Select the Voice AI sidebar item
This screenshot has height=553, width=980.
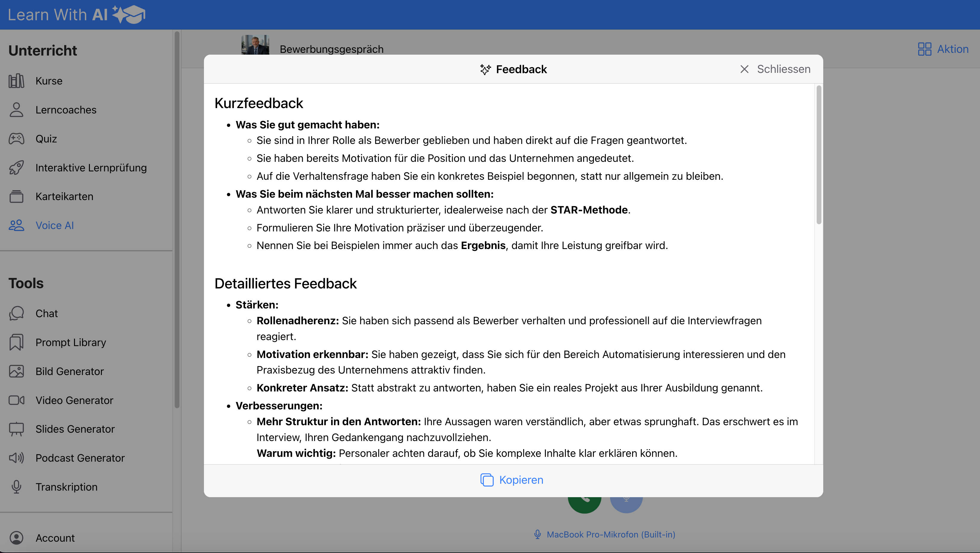tap(54, 225)
